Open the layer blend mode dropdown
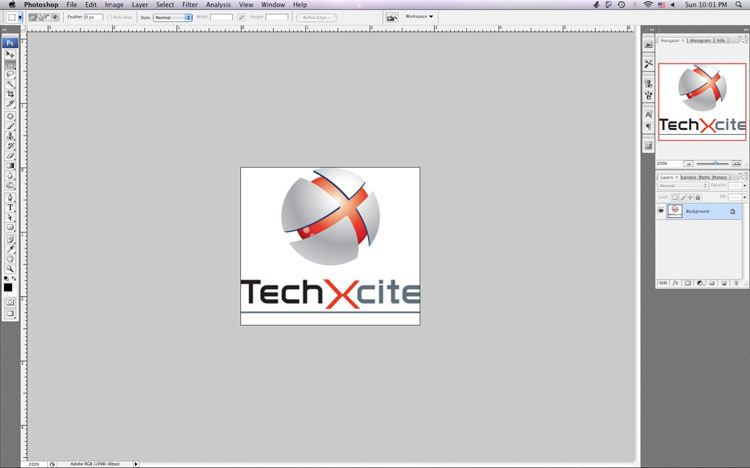The width and height of the screenshot is (750, 468). (x=683, y=186)
